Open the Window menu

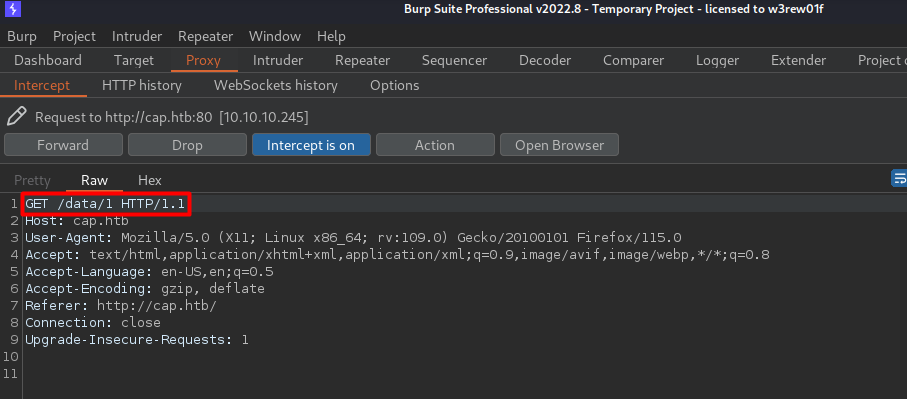tap(275, 36)
